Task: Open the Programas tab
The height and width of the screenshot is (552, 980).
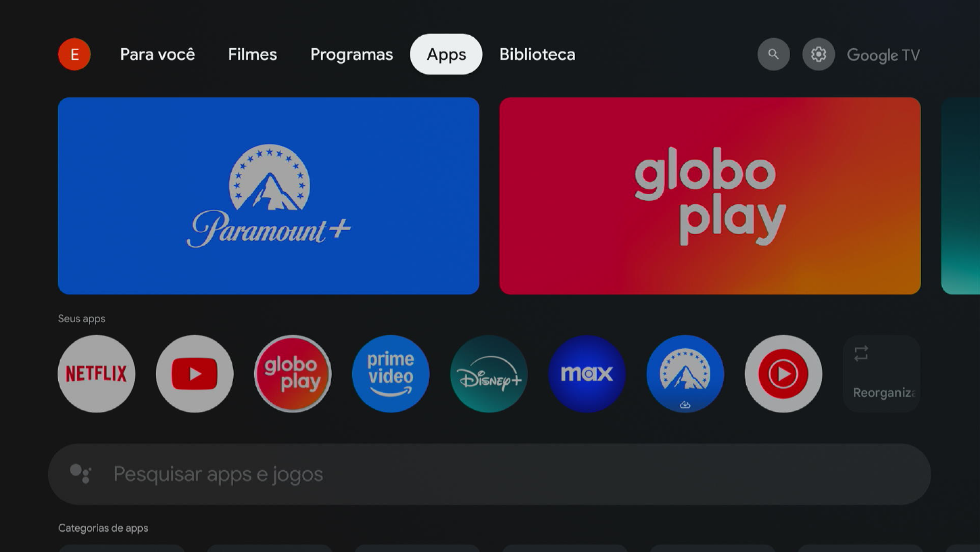Action: (351, 54)
